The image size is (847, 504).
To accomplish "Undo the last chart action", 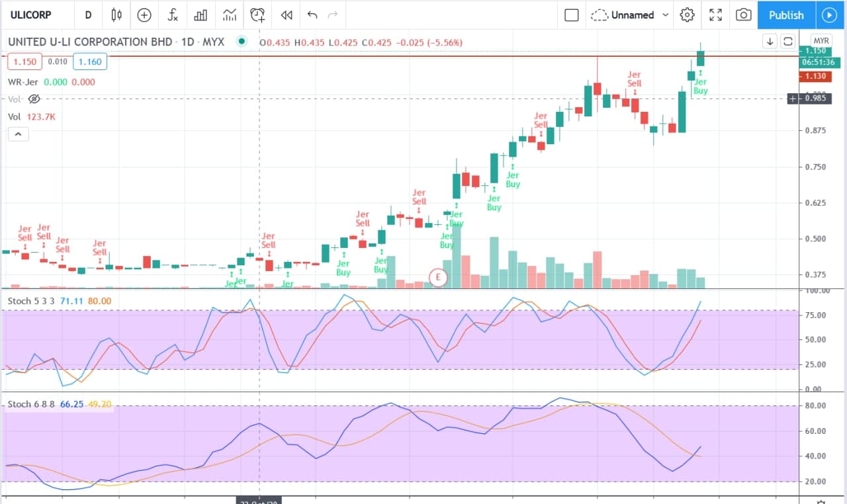I will coord(312,15).
